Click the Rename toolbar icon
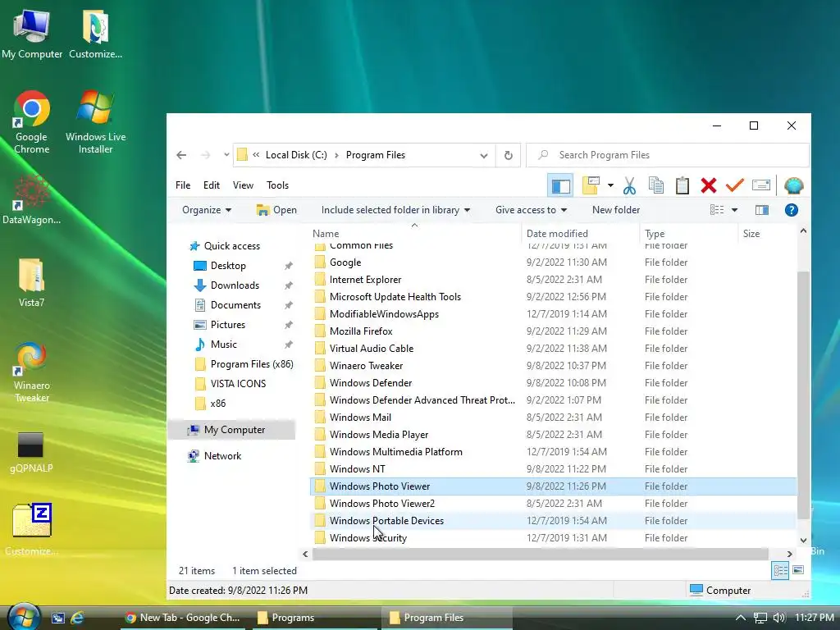The height and width of the screenshot is (630, 840). (760, 185)
